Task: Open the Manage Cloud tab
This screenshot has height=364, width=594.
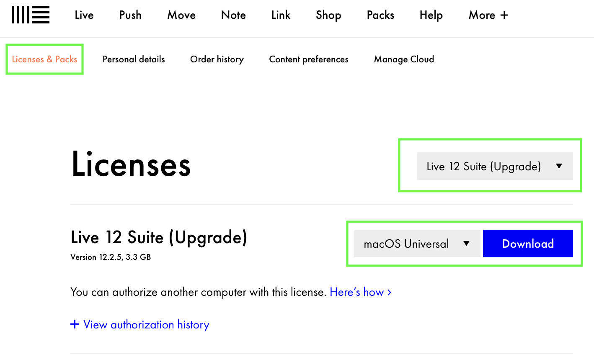Action: (404, 59)
